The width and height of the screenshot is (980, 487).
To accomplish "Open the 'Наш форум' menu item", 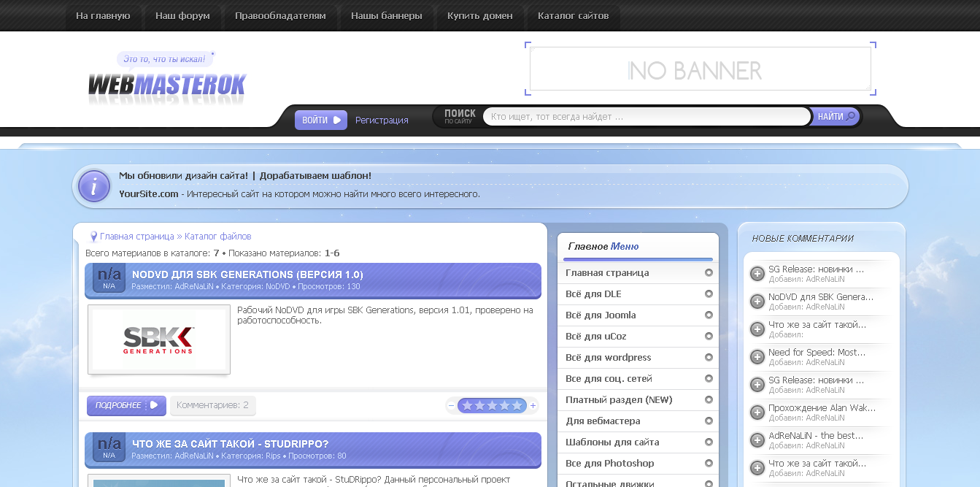I will pyautogui.click(x=182, y=15).
